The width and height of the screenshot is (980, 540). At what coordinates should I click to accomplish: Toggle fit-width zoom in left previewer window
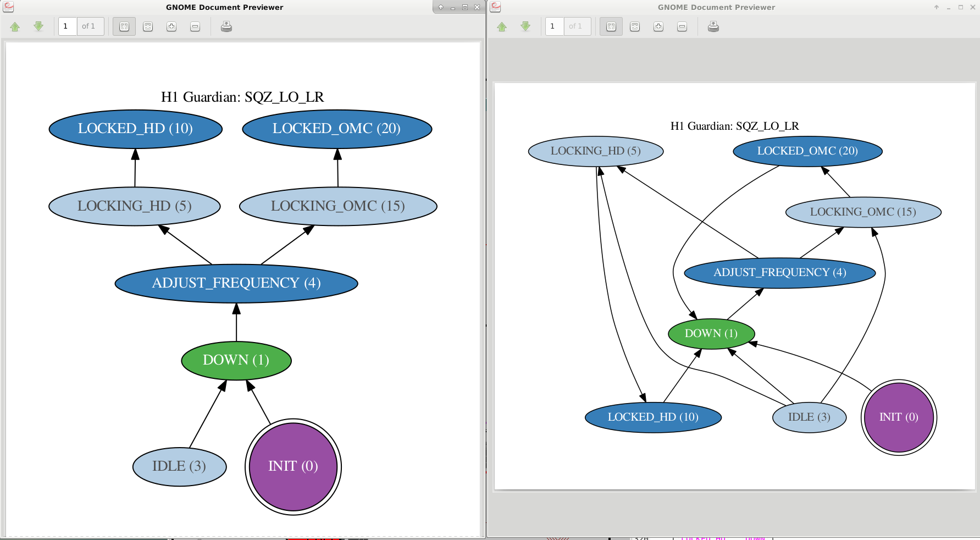(x=148, y=26)
